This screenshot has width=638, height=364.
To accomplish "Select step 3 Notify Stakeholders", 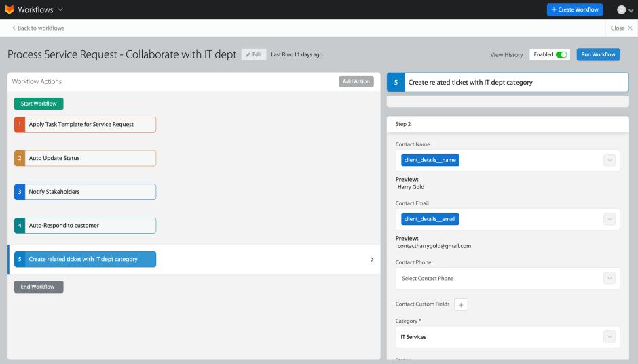I will 85,192.
